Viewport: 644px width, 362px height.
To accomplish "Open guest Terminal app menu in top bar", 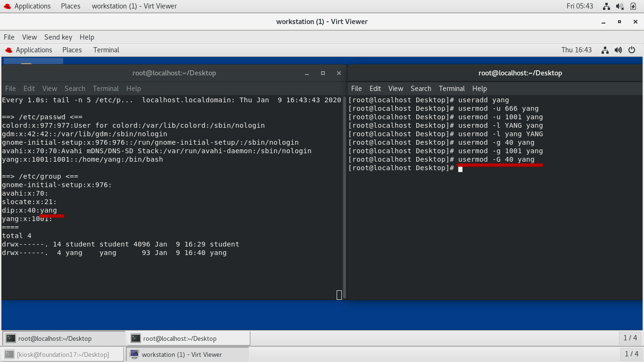I will (106, 50).
